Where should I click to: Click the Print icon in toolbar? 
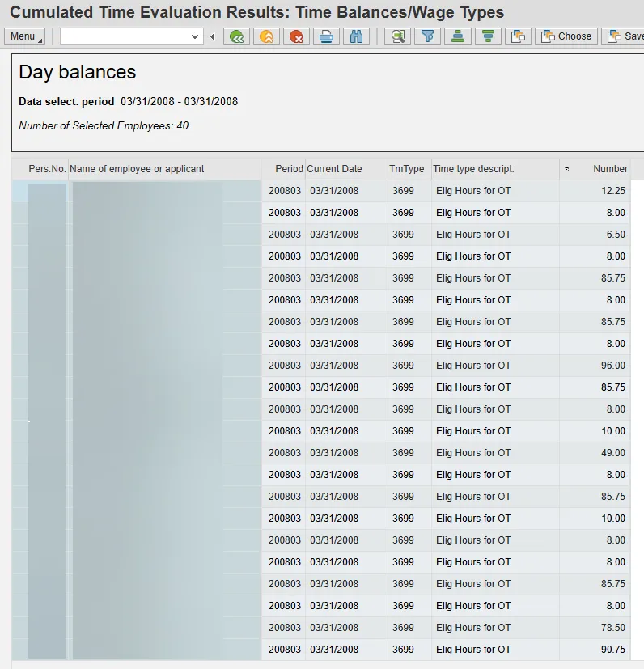click(x=325, y=36)
